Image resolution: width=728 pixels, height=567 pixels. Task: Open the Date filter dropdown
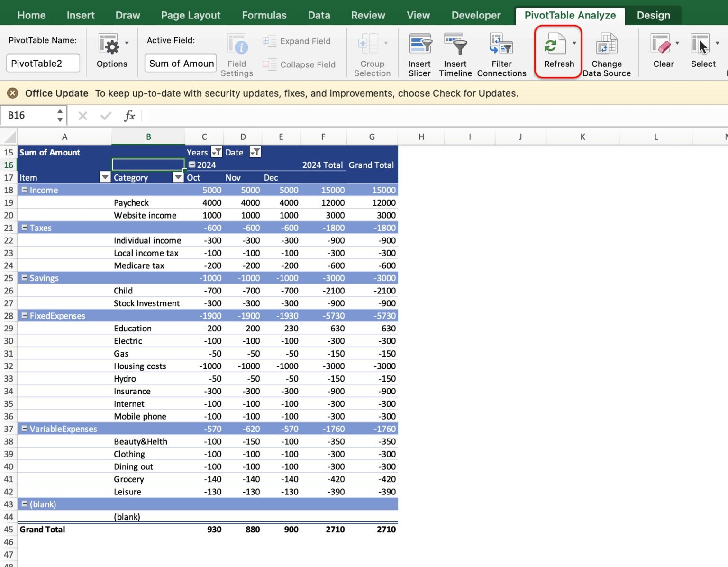tap(255, 152)
